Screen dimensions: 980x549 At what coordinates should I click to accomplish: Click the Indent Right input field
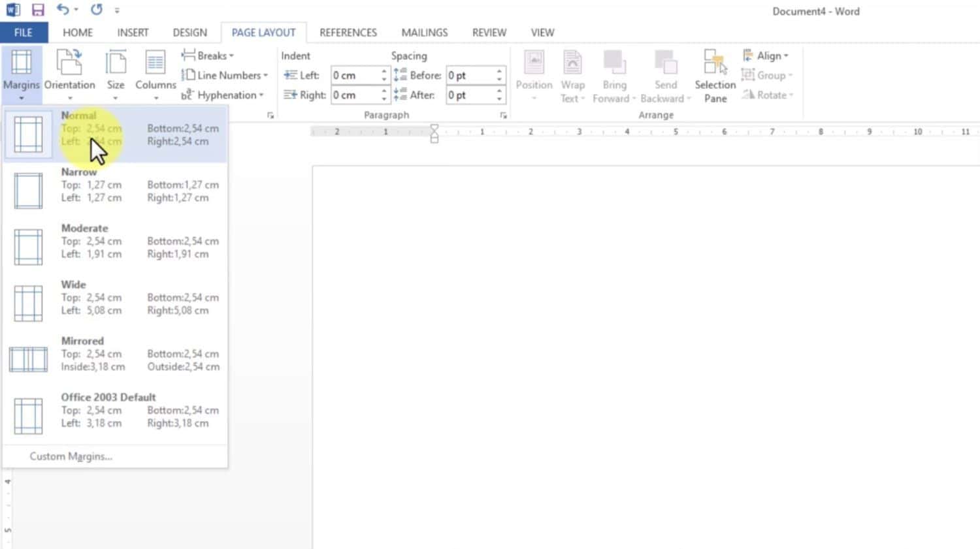click(355, 95)
